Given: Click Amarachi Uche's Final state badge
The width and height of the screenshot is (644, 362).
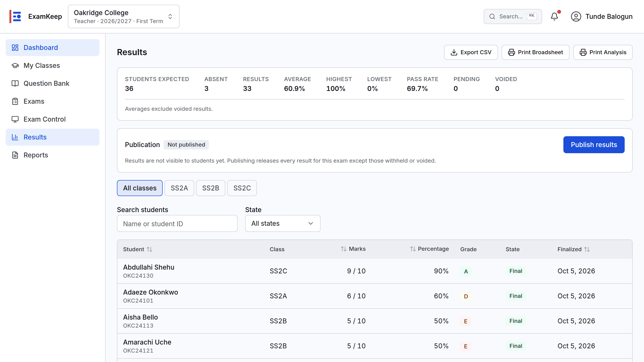Looking at the screenshot, I should [516, 346].
